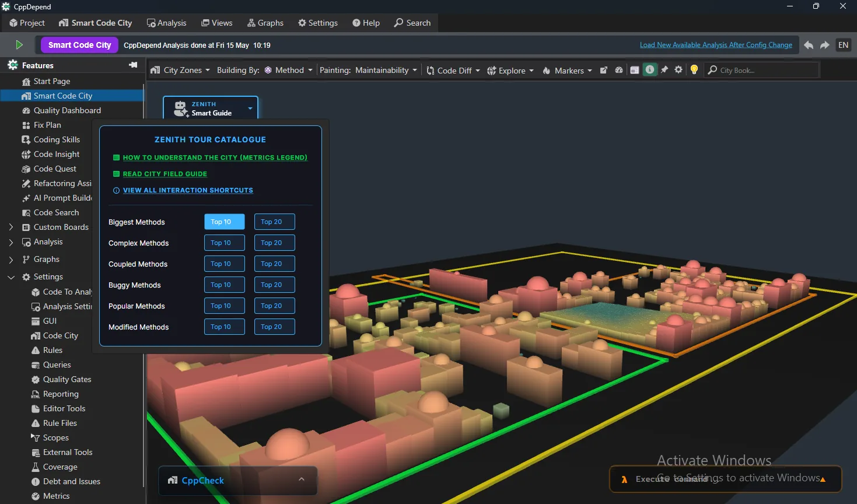
Task: Open the Explore dropdown
Action: coord(510,70)
